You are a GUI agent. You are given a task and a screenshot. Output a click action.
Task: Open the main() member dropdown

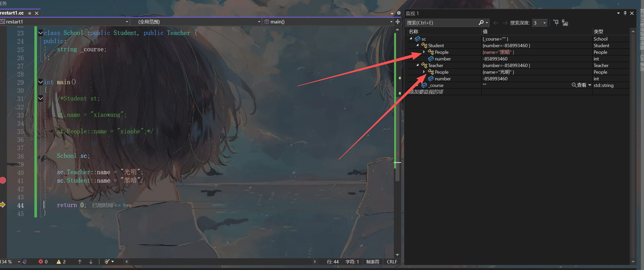pyautogui.click(x=391, y=22)
